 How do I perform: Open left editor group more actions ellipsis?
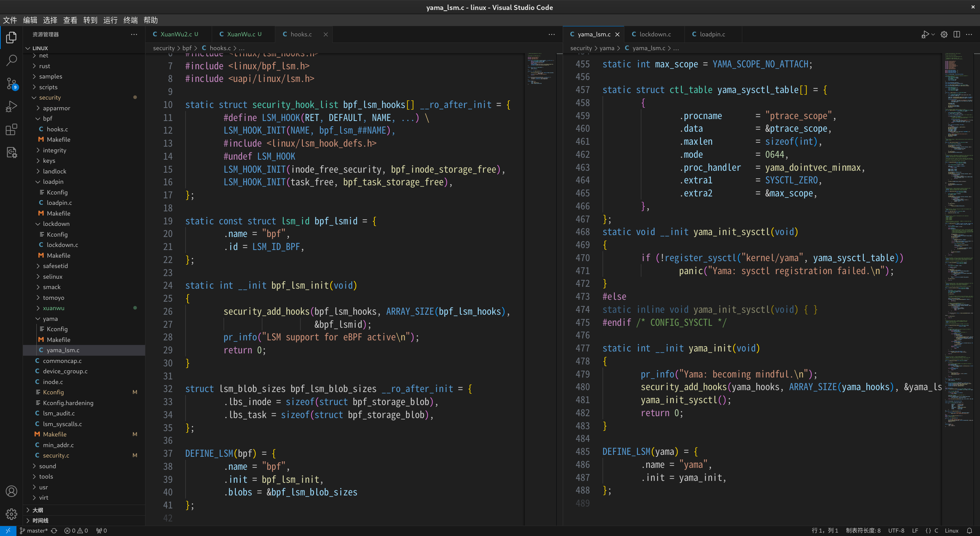pos(552,34)
